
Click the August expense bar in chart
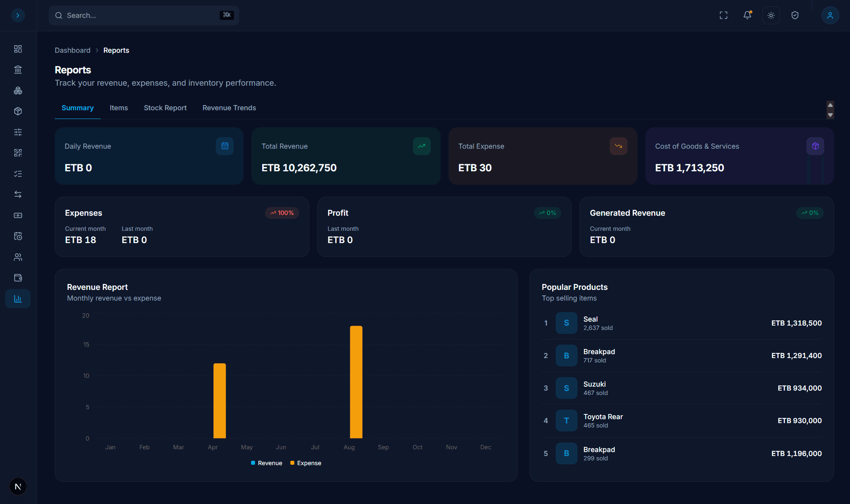[x=356, y=382]
